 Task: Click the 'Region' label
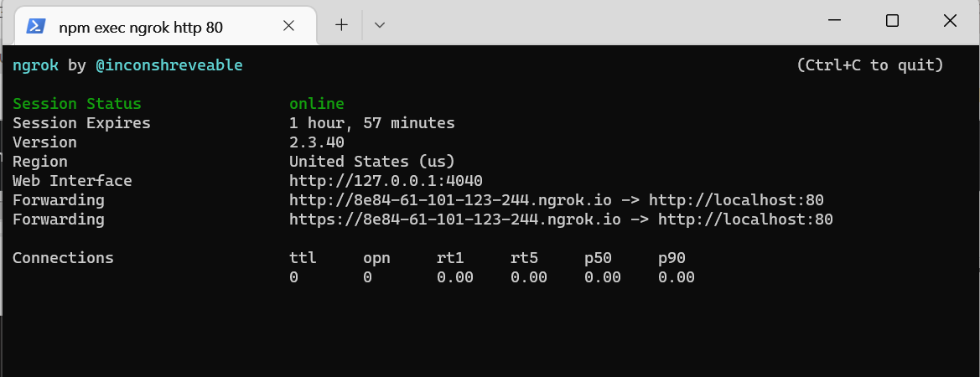pyautogui.click(x=40, y=162)
